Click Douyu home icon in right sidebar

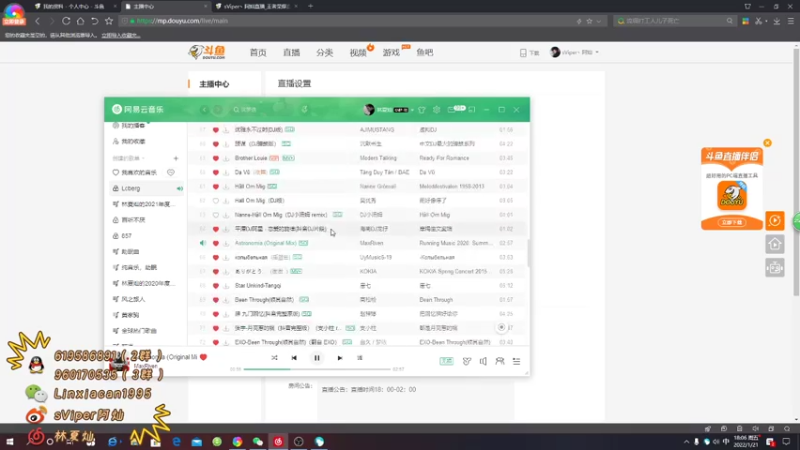775,244
